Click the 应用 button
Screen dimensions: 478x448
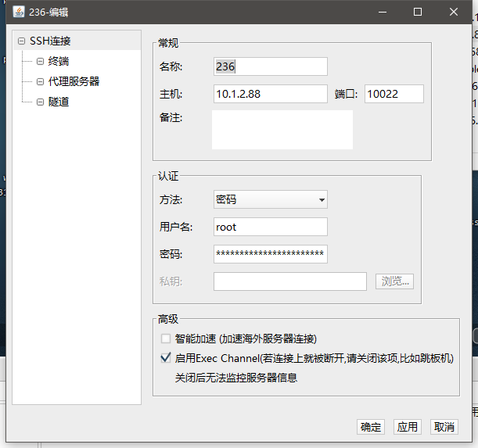click(x=408, y=427)
